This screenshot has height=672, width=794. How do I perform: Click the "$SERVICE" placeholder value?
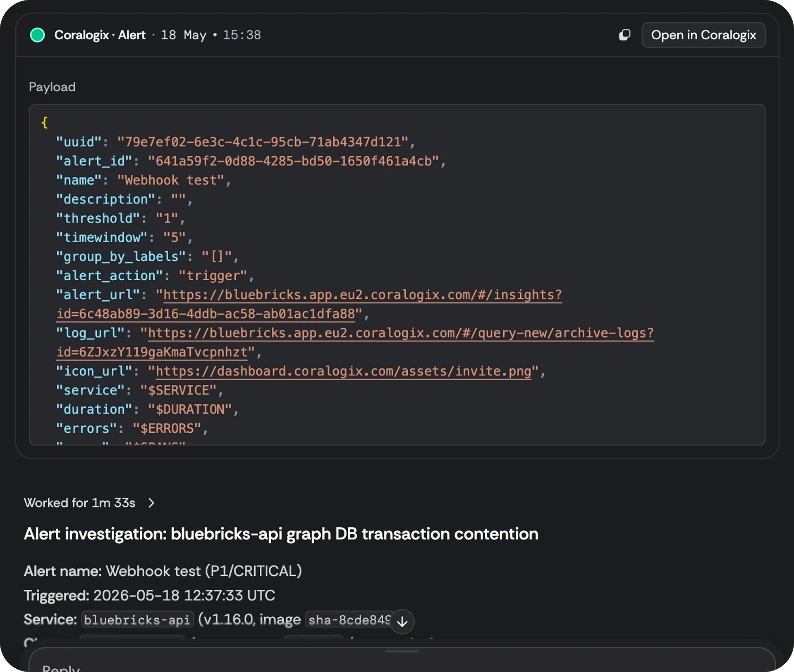pyautogui.click(x=178, y=390)
